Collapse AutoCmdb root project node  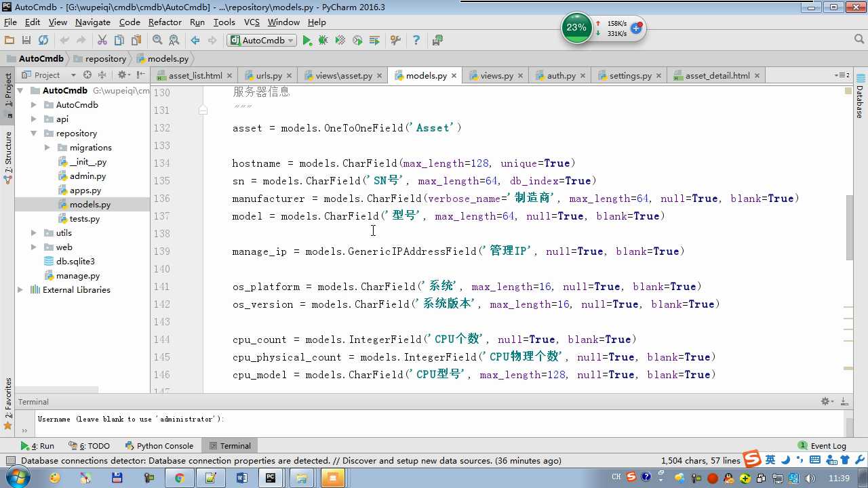[20, 90]
